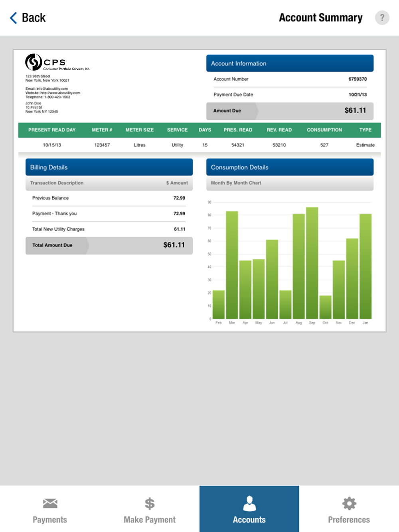Click the METER SIZE column header
399x532 pixels.
(x=140, y=130)
